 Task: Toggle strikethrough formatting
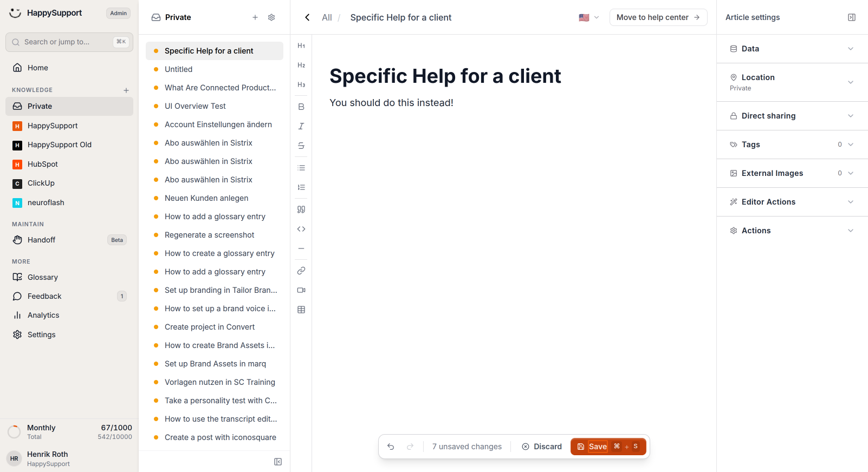tap(301, 146)
